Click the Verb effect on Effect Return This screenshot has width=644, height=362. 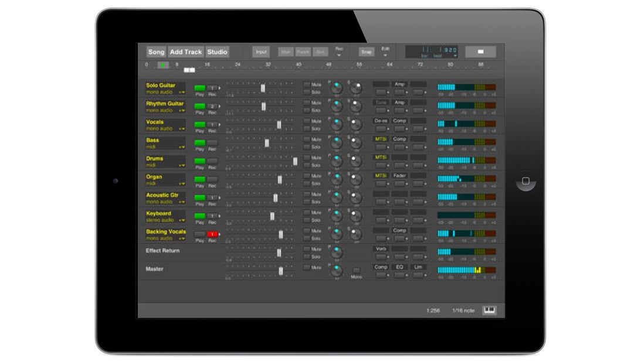379,248
